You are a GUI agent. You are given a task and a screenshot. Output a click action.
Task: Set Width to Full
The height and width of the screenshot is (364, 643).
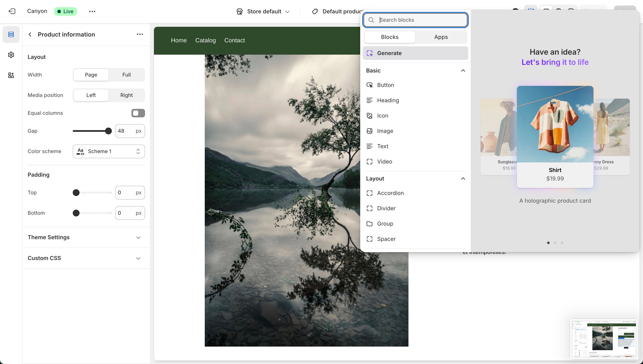click(x=127, y=75)
